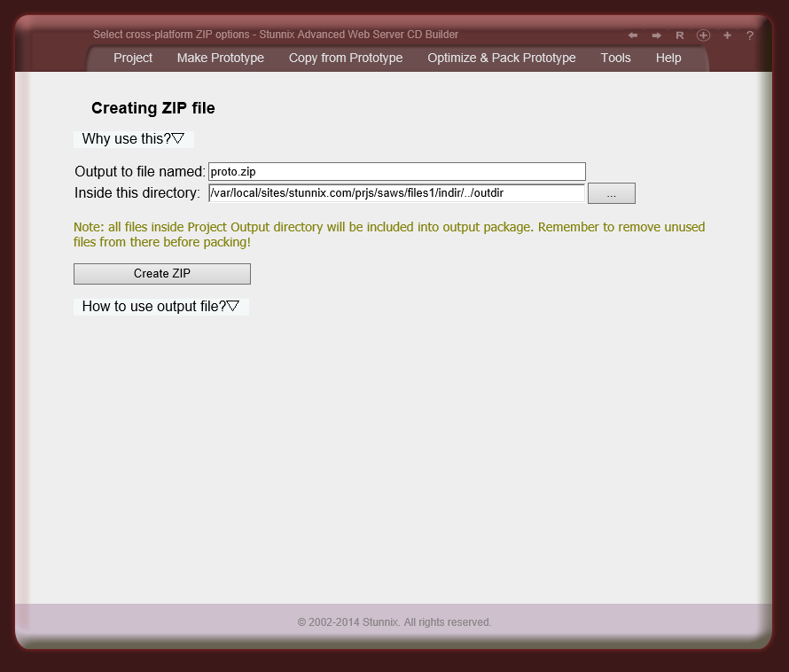The height and width of the screenshot is (672, 789).
Task: Click the circled plus zoom icon
Action: (x=703, y=35)
